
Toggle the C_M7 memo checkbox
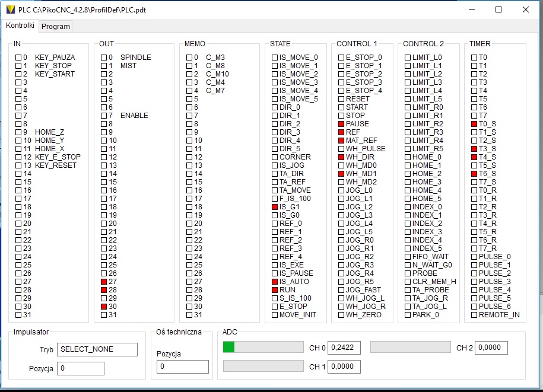(x=189, y=91)
